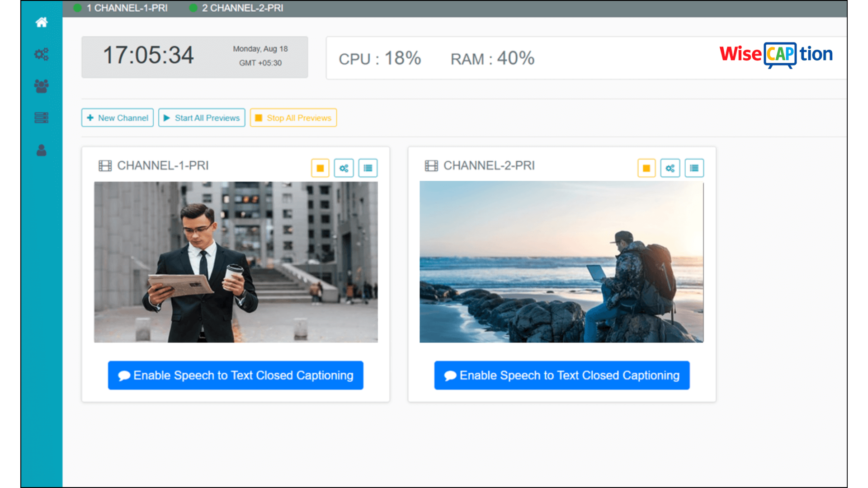The width and height of the screenshot is (868, 488).
Task: Select the 2 CHANNEL-2-PRI top tab
Action: pyautogui.click(x=242, y=8)
